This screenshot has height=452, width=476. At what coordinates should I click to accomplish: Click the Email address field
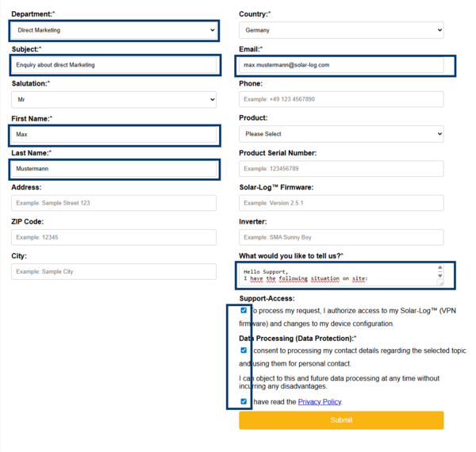[x=341, y=65]
